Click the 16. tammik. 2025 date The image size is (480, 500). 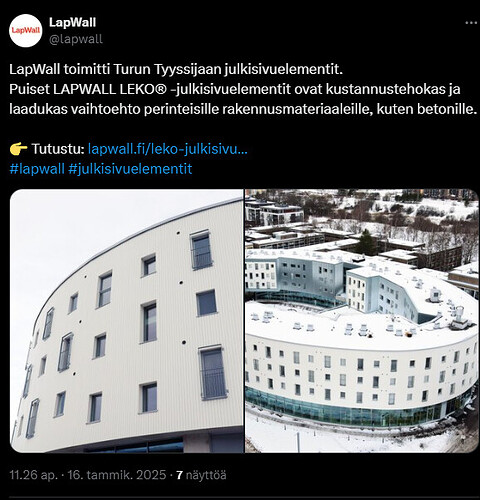click(x=117, y=475)
